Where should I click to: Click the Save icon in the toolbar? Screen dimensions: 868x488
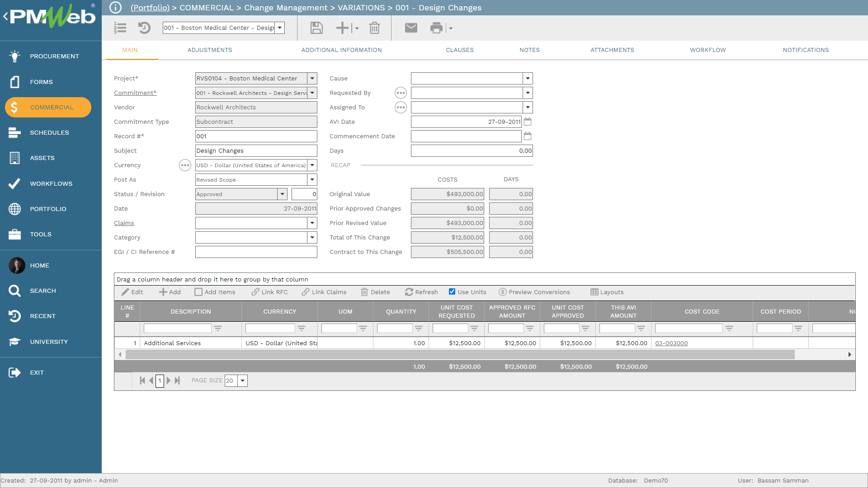point(316,27)
